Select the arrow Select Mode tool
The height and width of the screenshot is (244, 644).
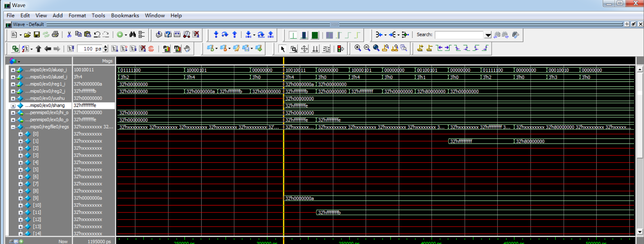click(282, 49)
